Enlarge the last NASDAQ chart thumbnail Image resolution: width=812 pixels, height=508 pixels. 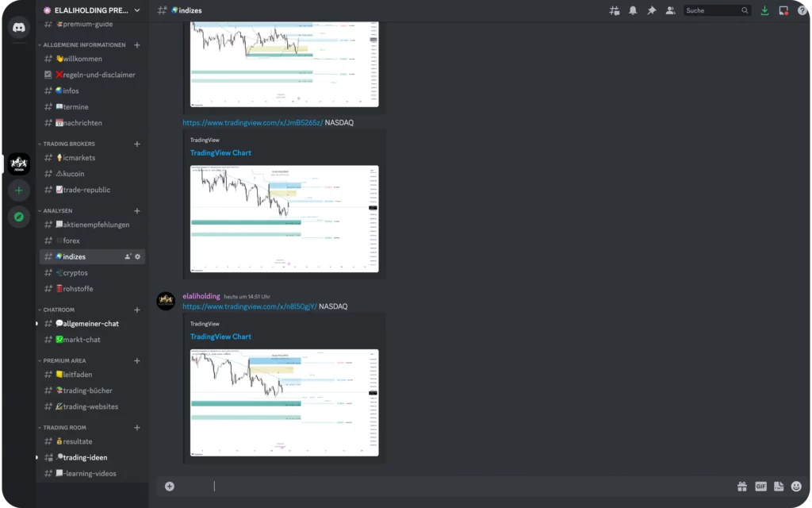click(285, 402)
